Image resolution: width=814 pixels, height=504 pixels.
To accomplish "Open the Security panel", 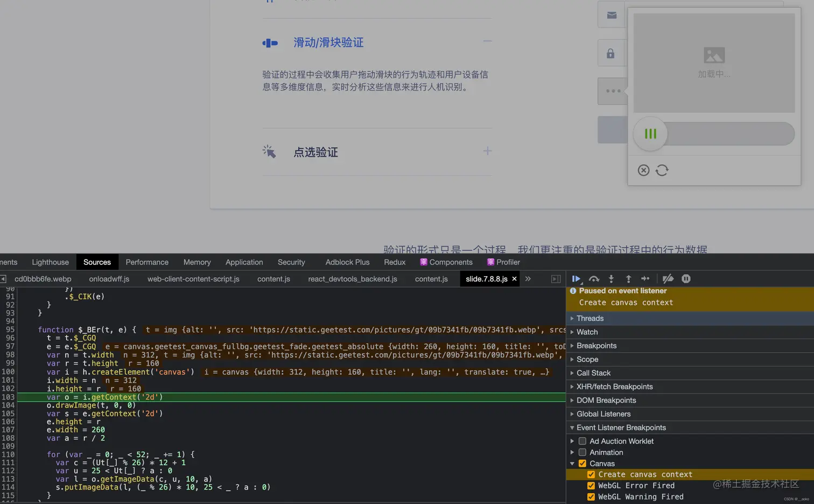I will coord(291,262).
